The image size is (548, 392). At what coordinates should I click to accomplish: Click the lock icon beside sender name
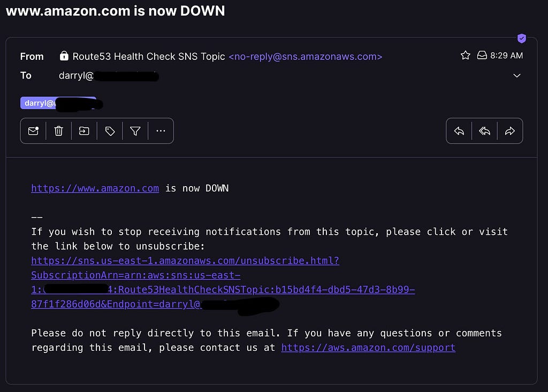[64, 56]
